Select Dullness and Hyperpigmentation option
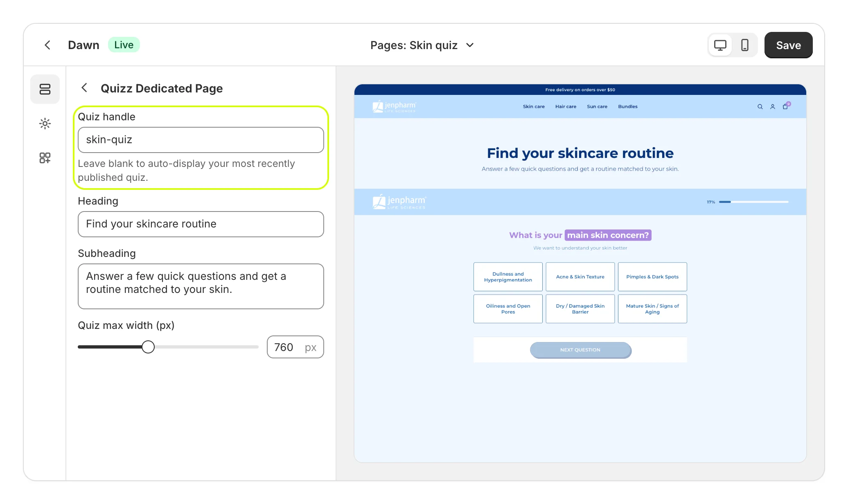The width and height of the screenshot is (848, 504). [508, 277]
